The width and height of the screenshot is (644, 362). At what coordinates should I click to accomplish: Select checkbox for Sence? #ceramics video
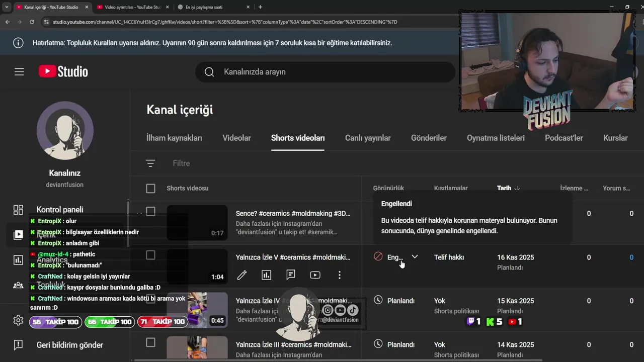click(150, 211)
